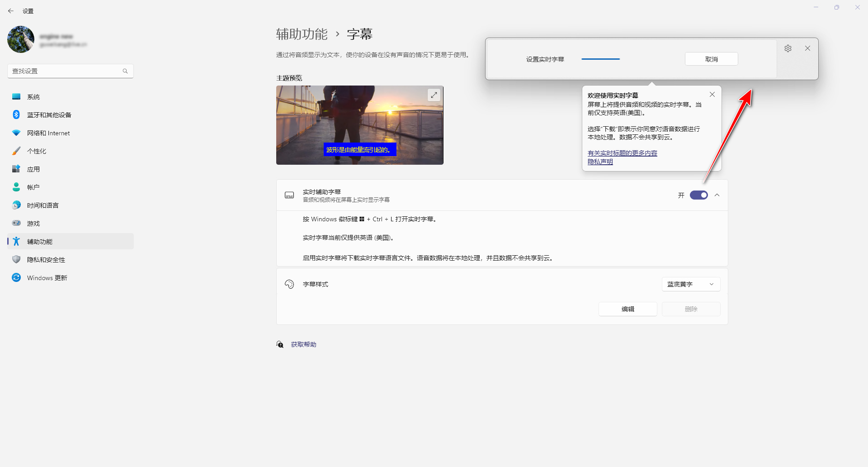Open the privacy statement link
This screenshot has width=868, height=467.
pos(600,162)
